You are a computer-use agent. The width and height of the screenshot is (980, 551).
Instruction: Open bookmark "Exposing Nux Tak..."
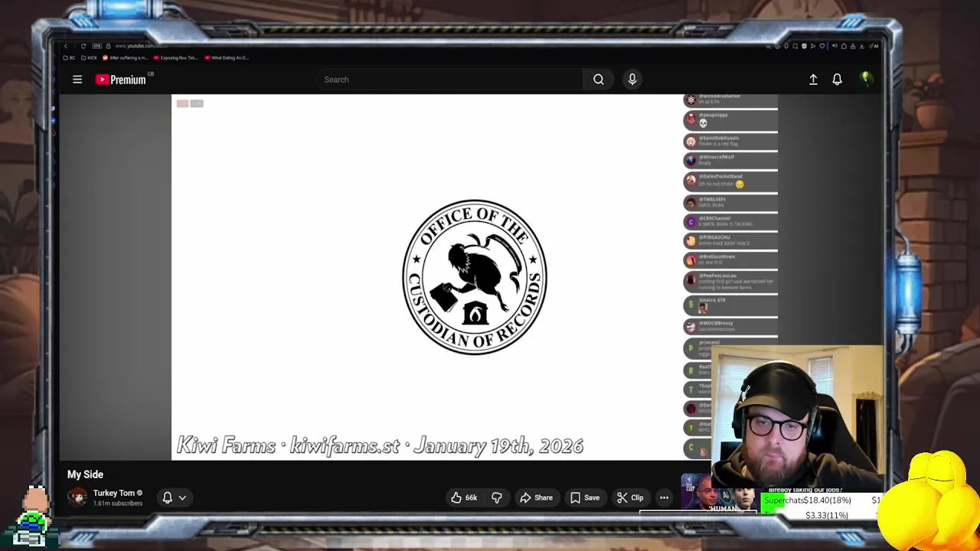pos(175,57)
